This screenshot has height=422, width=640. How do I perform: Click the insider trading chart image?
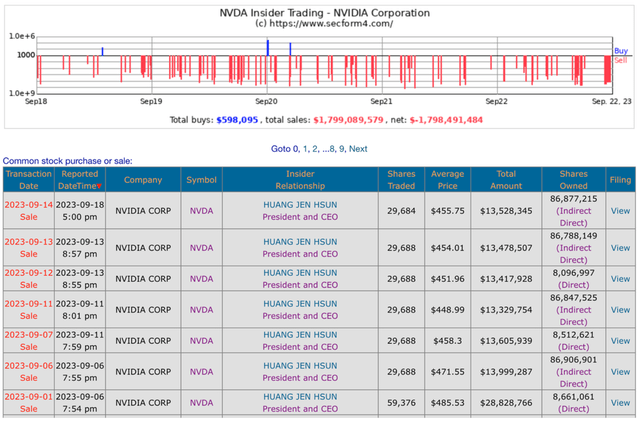tap(320, 67)
